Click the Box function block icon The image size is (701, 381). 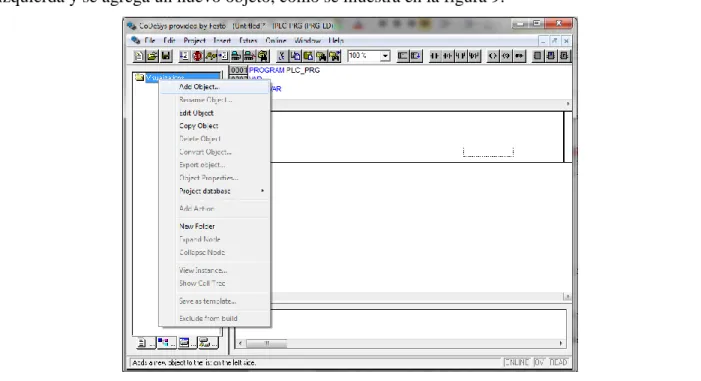[538, 56]
